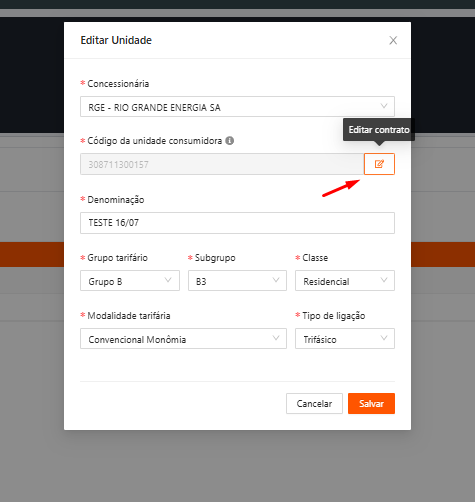Click the orange Salvar button
This screenshot has width=475, height=502.
pos(371,404)
